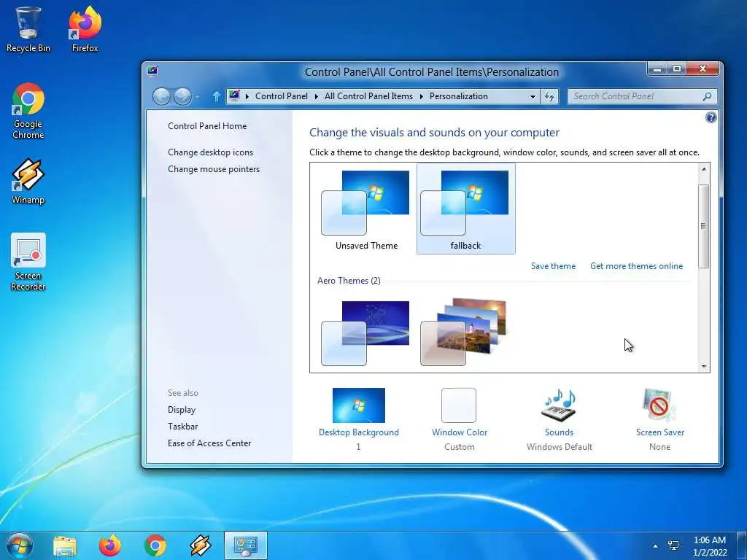Screen dimensions: 747x560
Task: Show hidden tray icons arrow
Action: point(656,546)
